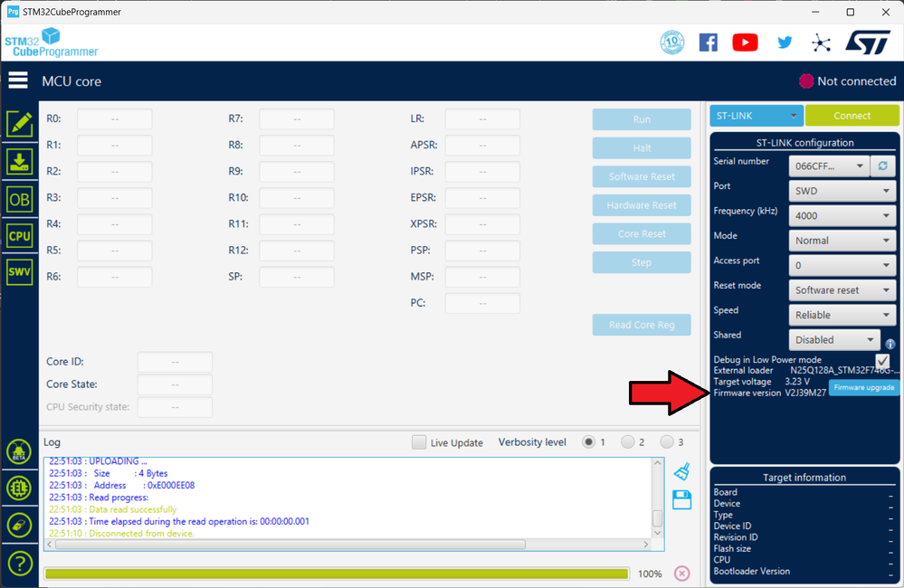Click 'Disconnected from device.' log line
This screenshot has width=904, height=588.
(x=121, y=534)
